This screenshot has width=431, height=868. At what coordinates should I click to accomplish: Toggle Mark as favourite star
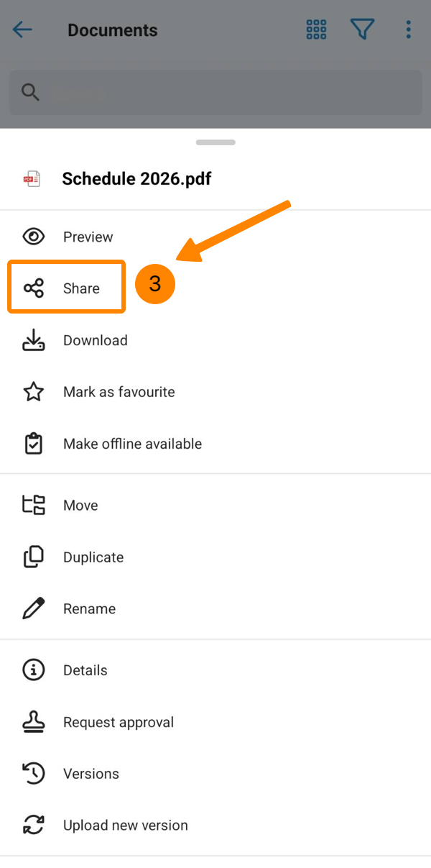point(34,392)
